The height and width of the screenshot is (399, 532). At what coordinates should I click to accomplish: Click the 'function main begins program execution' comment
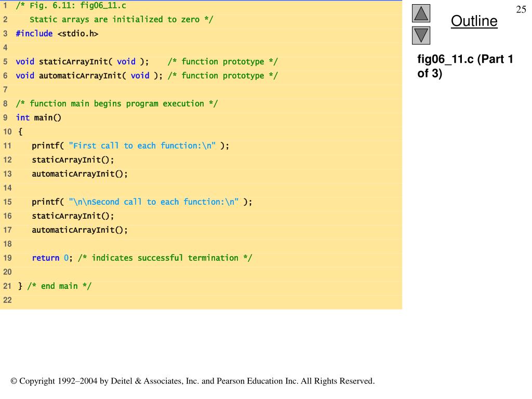117,104
